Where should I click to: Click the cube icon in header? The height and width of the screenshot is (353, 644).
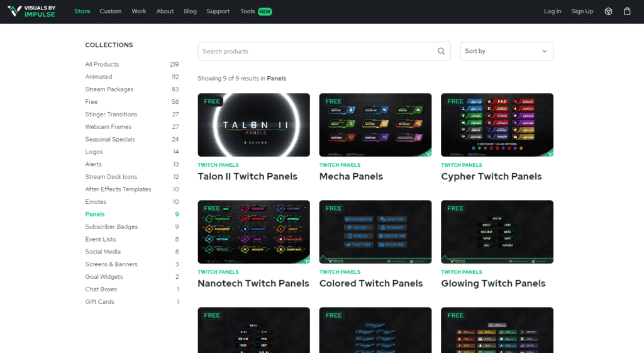[608, 11]
